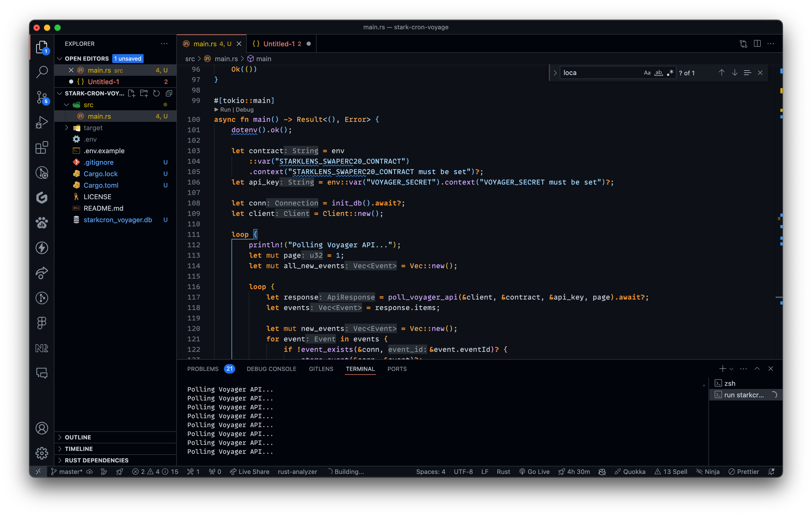The height and width of the screenshot is (516, 812).
Task: Click Run code lens above main function
Action: (225, 110)
